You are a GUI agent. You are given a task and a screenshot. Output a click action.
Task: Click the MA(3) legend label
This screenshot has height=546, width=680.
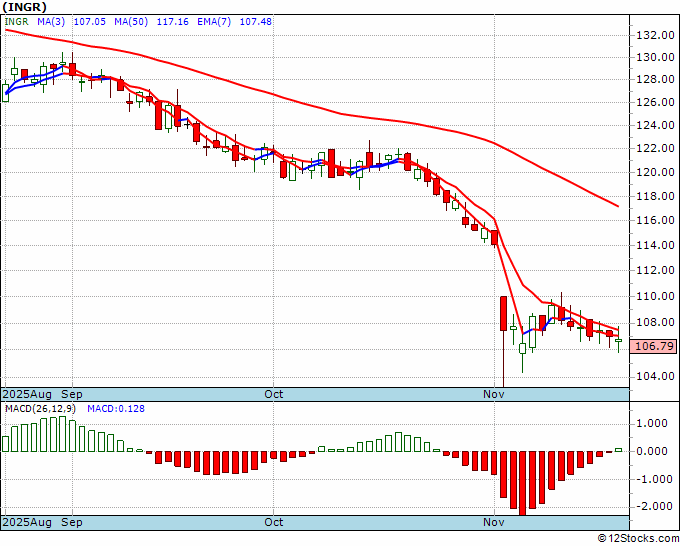(51, 21)
